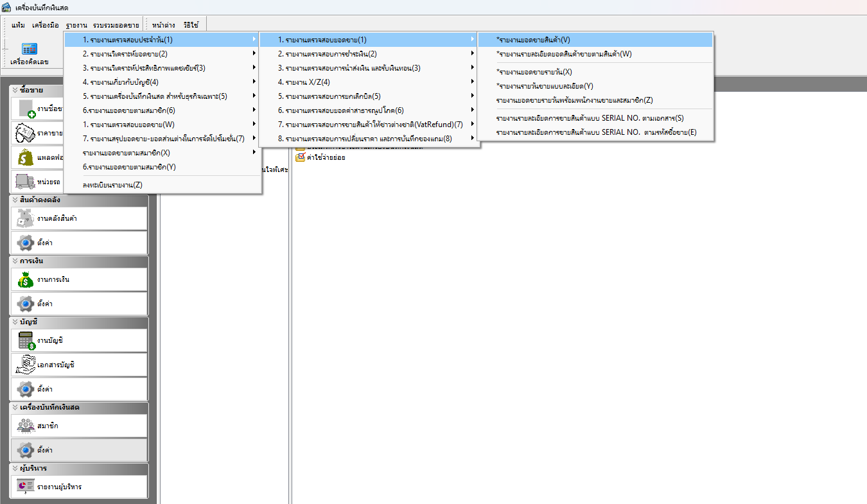The width and height of the screenshot is (867, 504).
Task: Collapse the สินค้าคงคลัง sidebar section
Action: (15, 200)
